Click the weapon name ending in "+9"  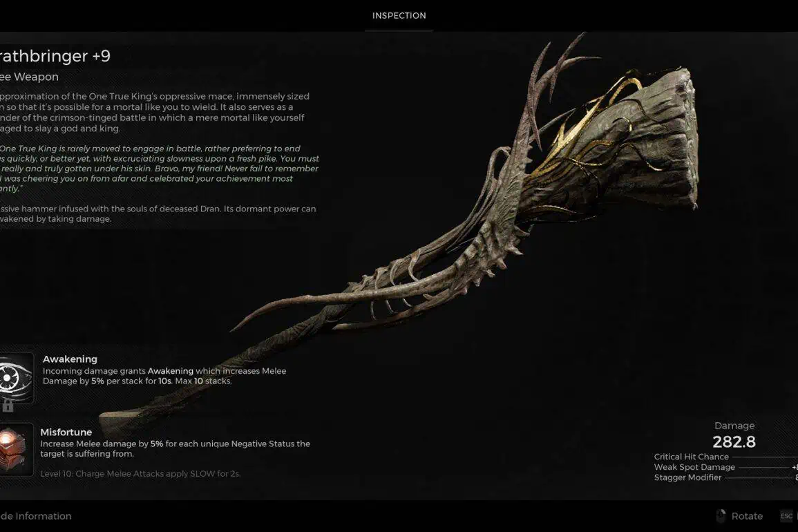pyautogui.click(x=55, y=56)
